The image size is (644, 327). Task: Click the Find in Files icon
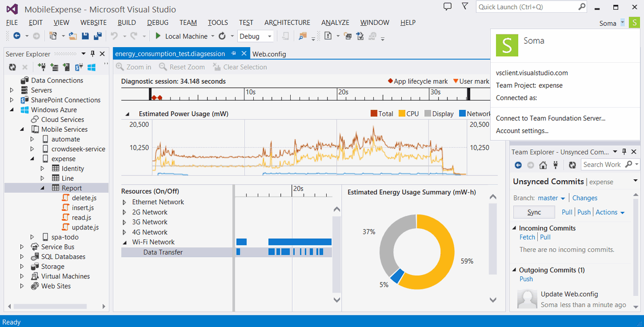[x=303, y=36]
